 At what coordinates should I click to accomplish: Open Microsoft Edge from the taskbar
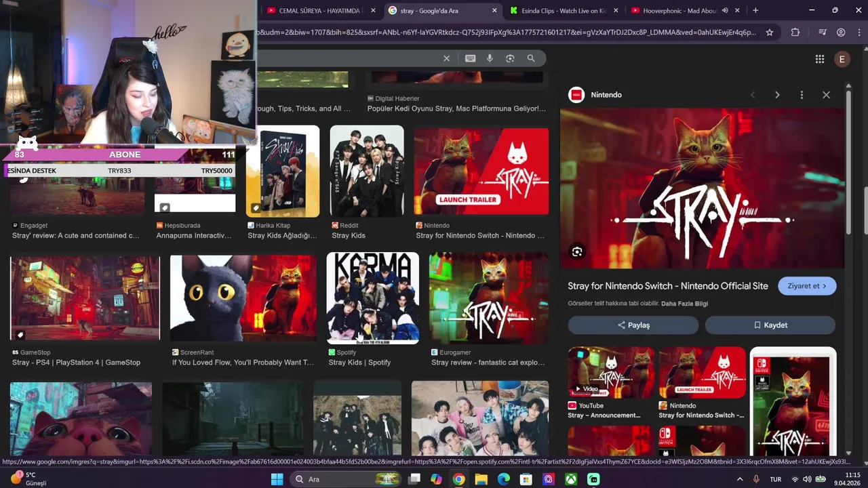[503, 479]
